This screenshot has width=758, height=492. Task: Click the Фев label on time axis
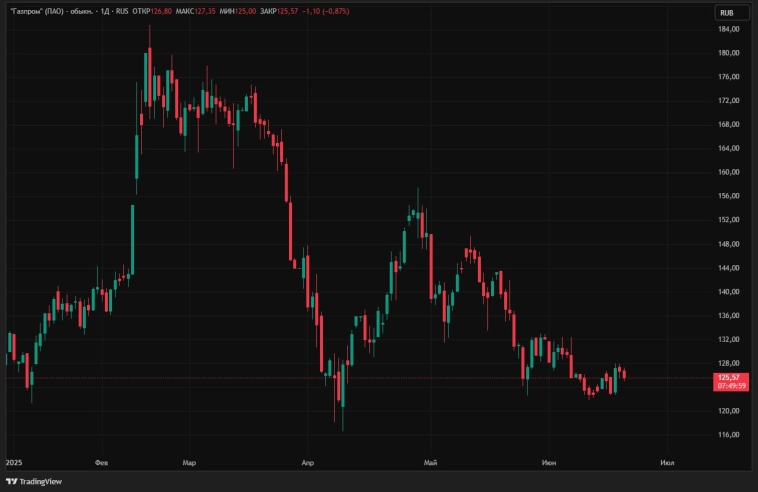(x=102, y=463)
